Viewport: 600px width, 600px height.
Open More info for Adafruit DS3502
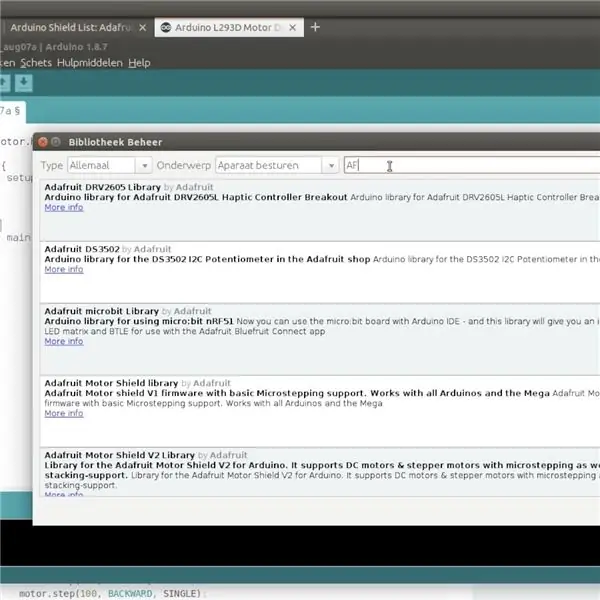64,269
